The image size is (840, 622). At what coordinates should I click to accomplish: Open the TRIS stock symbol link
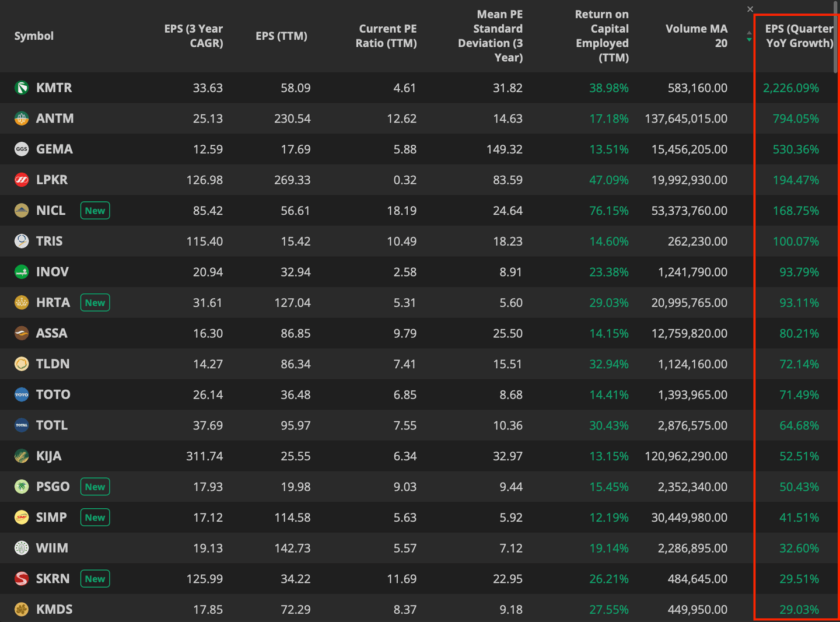tap(49, 241)
